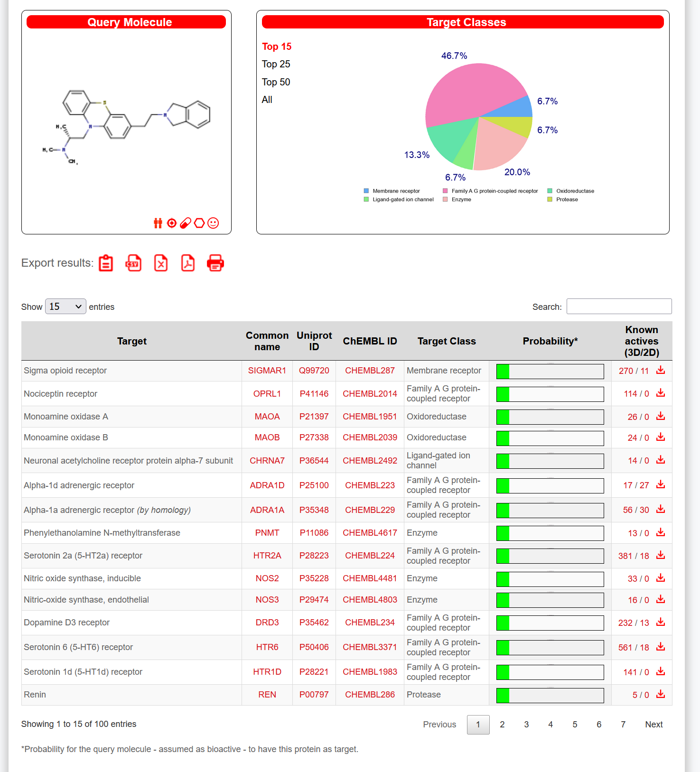Select Top 15 target classes view

click(x=277, y=47)
